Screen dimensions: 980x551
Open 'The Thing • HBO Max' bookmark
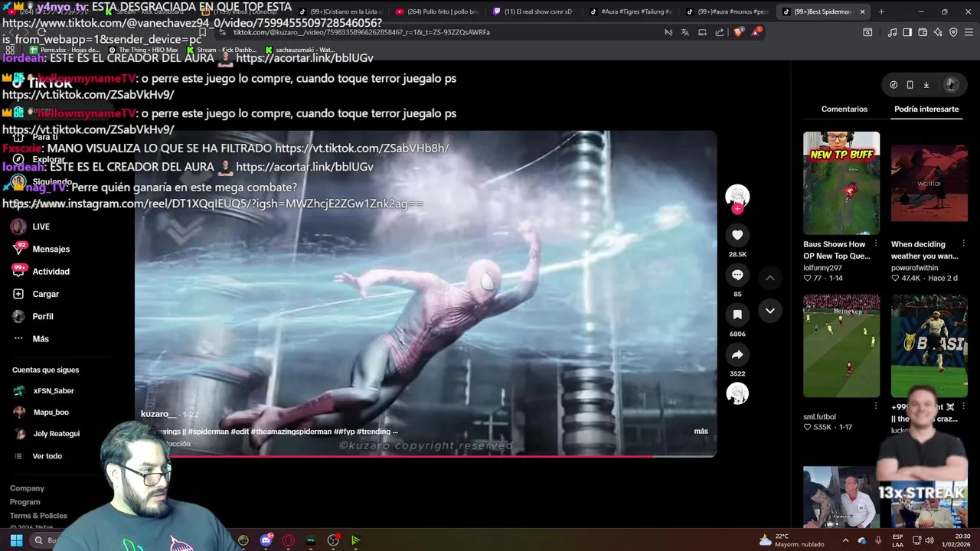click(142, 50)
